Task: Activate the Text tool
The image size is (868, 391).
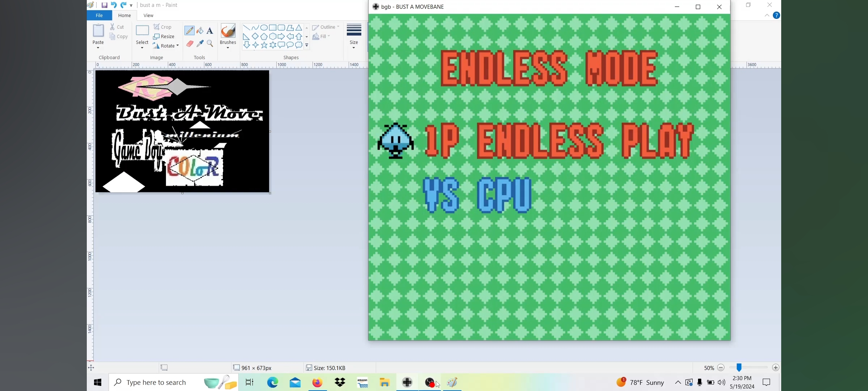Action: click(x=210, y=31)
